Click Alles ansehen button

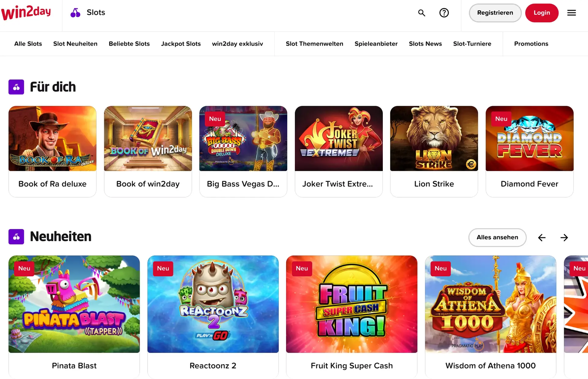(x=497, y=237)
